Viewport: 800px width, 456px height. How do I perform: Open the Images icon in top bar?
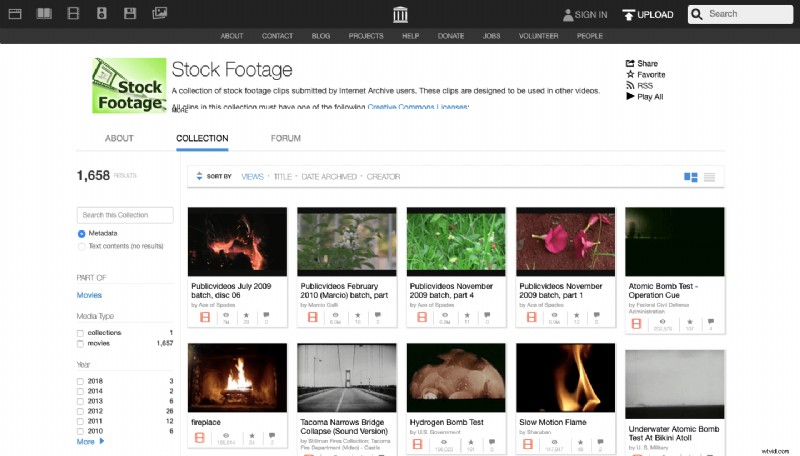[160, 13]
